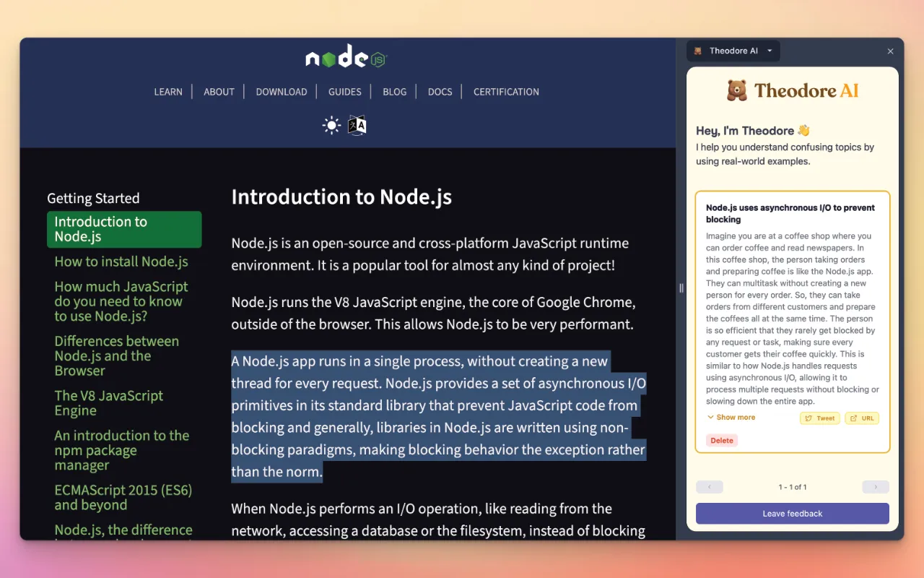This screenshot has height=578, width=924.
Task: Open the Theodore AI extension dropdown
Action: click(733, 51)
